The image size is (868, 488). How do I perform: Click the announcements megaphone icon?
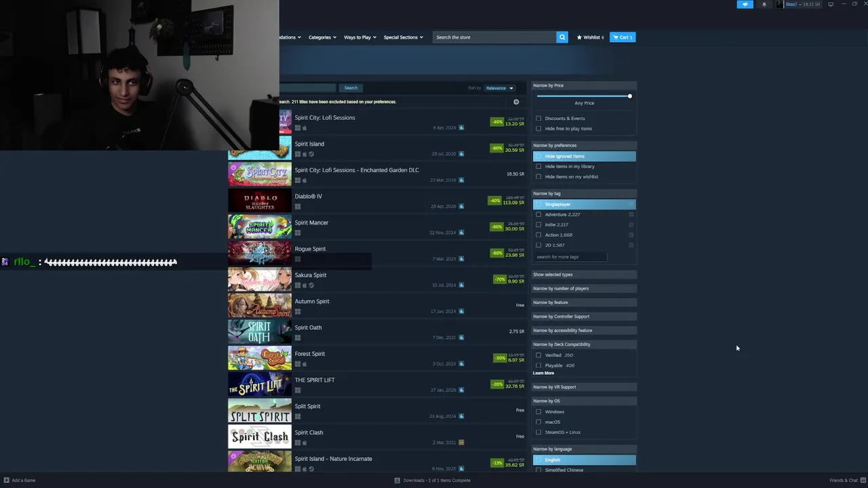click(745, 4)
